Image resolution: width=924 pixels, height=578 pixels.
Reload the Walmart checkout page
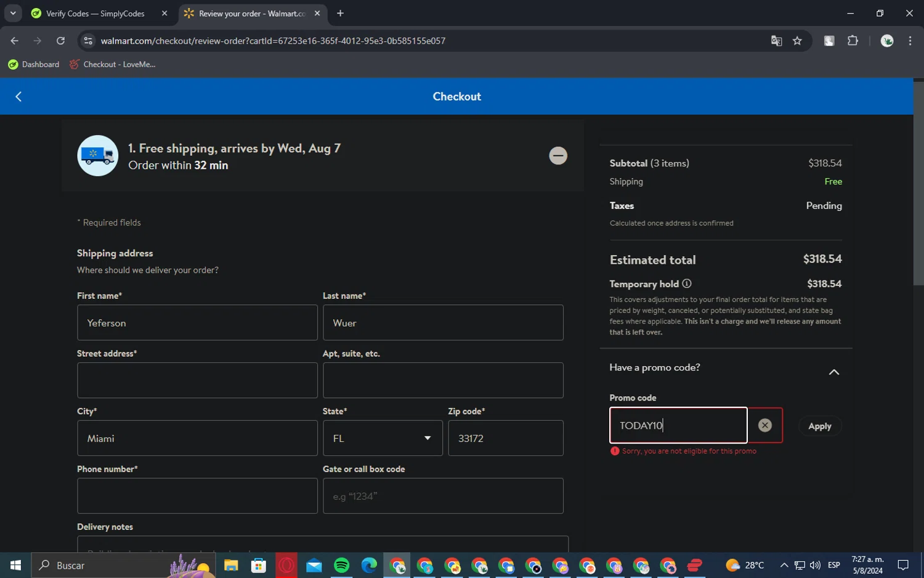click(60, 41)
